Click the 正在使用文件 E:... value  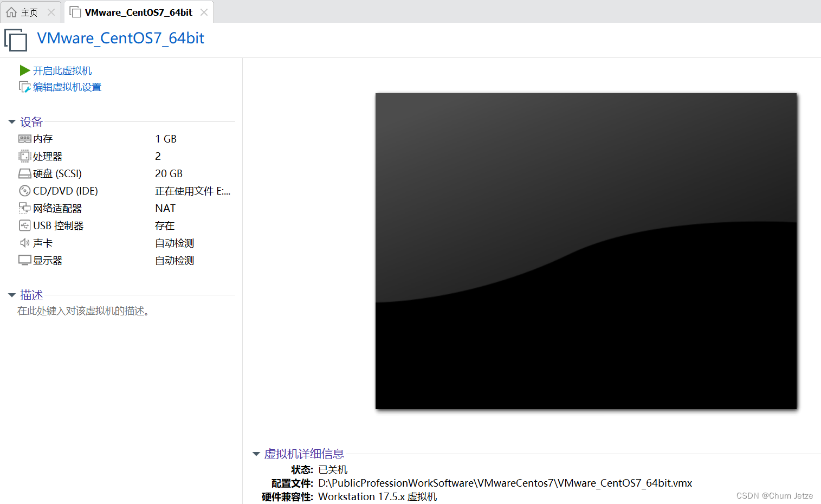click(193, 191)
